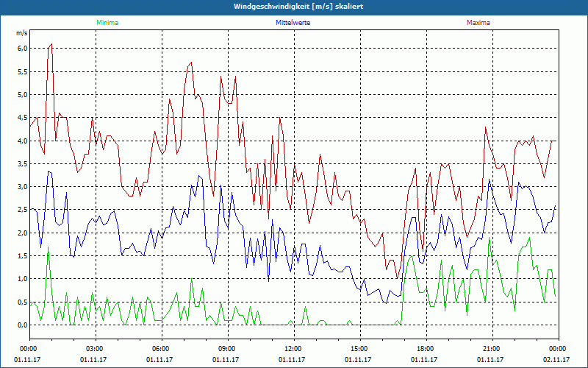The image size is (588, 368).
Task: Click the 12:00 time axis label
Action: click(x=294, y=349)
